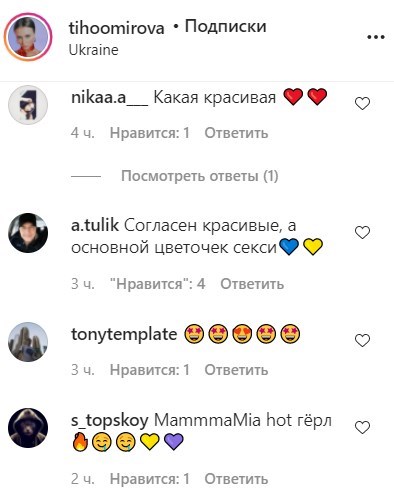Like nikaa.a__'s comment with heart icon

point(362,104)
